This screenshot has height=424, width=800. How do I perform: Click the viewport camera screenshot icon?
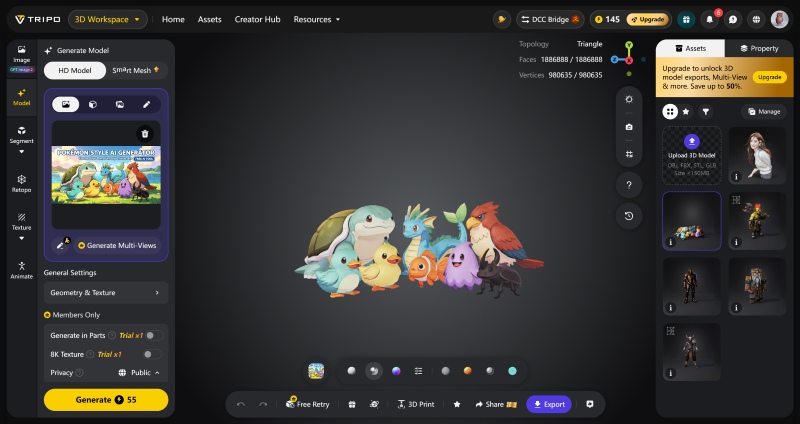pyautogui.click(x=629, y=127)
